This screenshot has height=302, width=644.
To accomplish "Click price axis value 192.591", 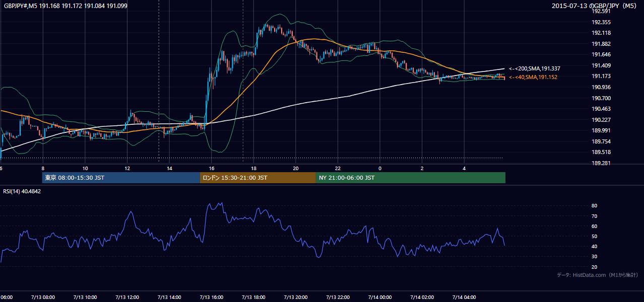I will pyautogui.click(x=601, y=11).
